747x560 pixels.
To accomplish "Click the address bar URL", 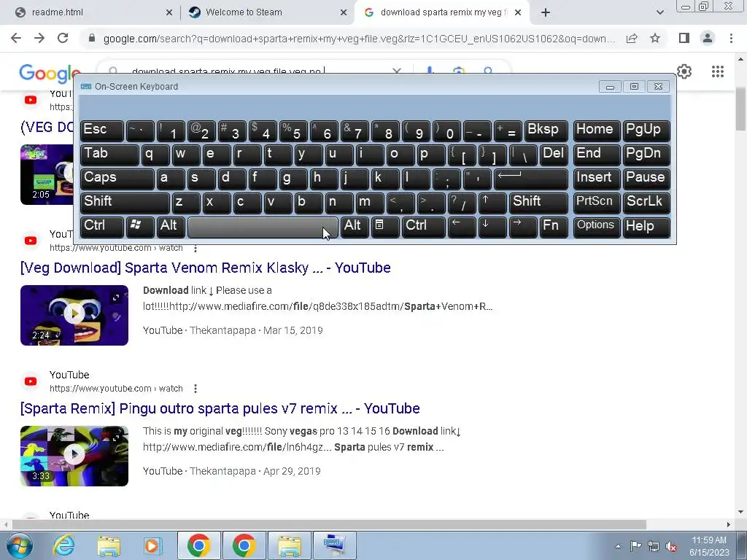I will pyautogui.click(x=358, y=39).
